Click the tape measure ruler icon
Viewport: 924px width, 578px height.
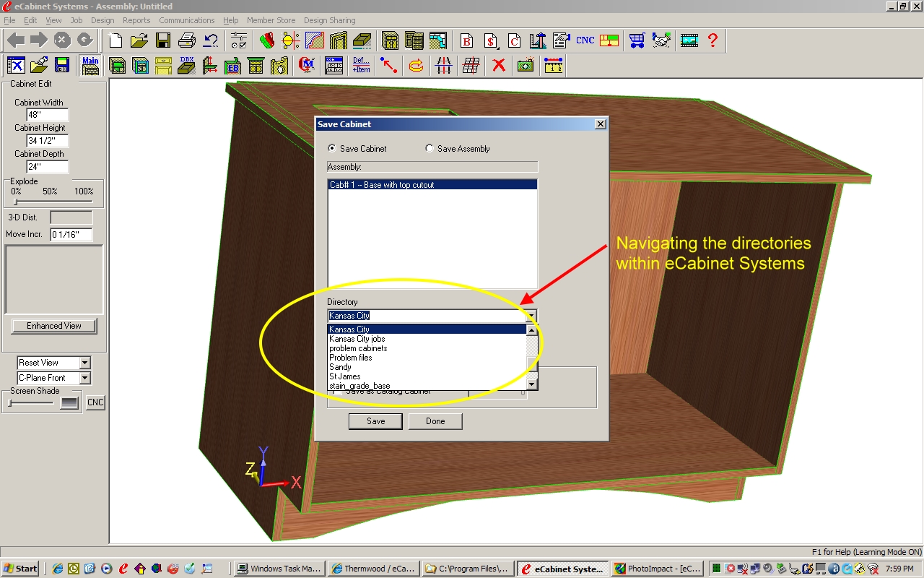[x=554, y=66]
